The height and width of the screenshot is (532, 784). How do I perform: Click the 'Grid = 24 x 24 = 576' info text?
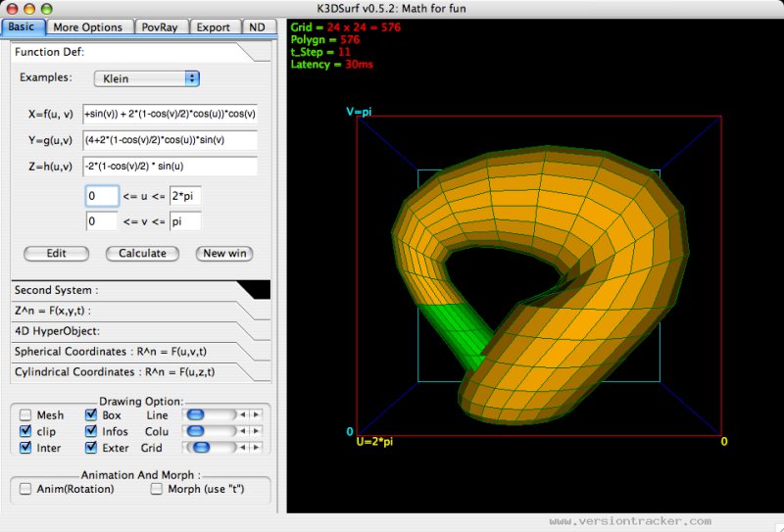346,27
